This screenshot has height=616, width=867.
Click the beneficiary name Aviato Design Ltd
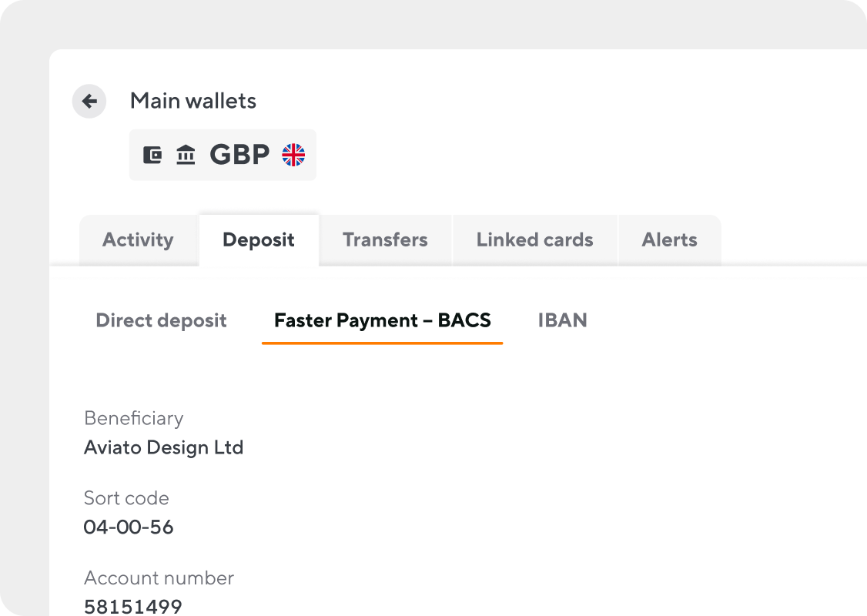click(x=163, y=447)
